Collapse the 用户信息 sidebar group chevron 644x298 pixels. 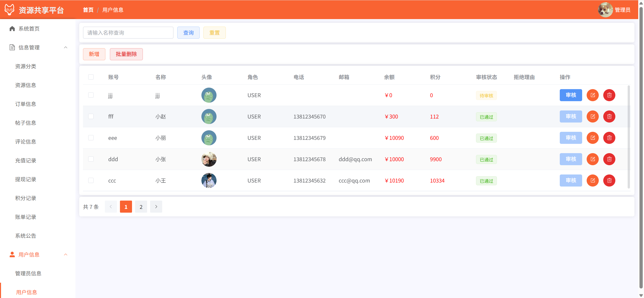point(66,255)
